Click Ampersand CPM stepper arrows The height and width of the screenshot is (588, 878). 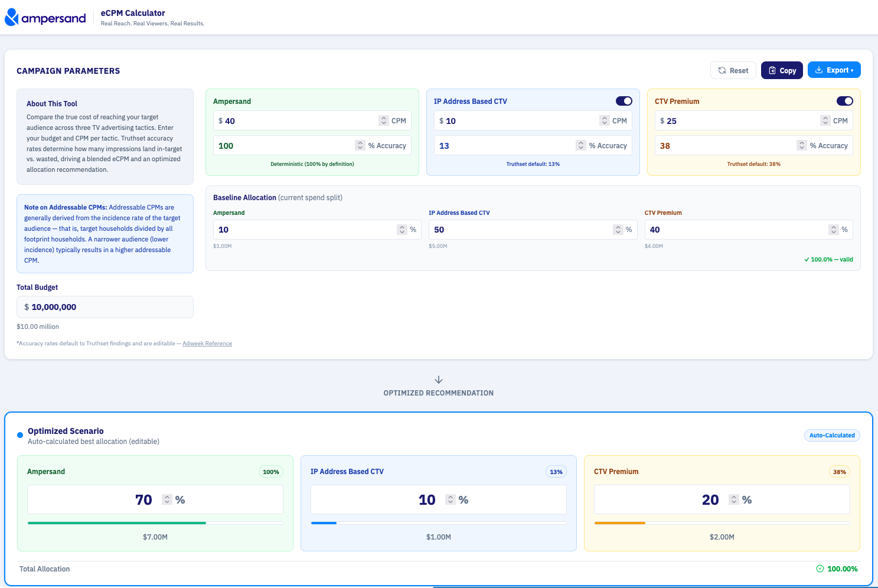[384, 120]
